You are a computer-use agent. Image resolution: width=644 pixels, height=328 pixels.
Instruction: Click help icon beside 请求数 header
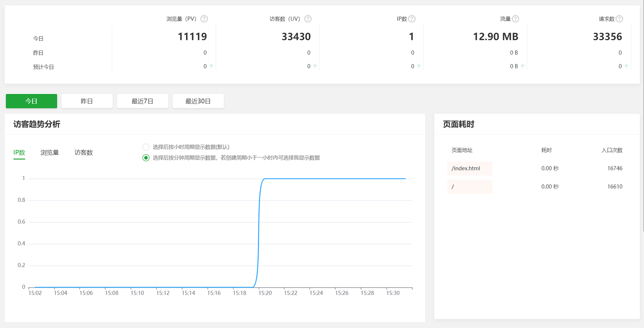pyautogui.click(x=619, y=19)
